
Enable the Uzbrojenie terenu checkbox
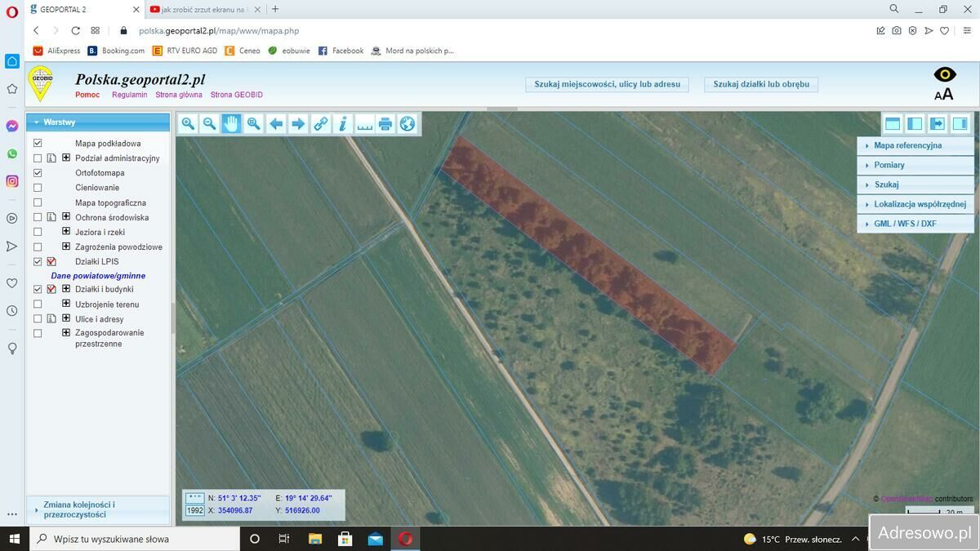click(x=38, y=304)
